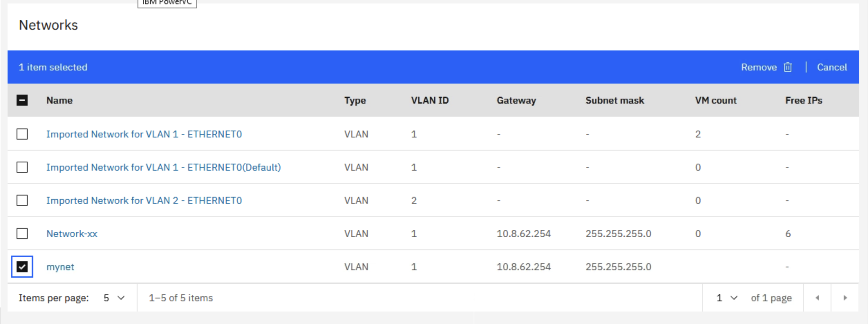This screenshot has width=868, height=324.
Task: Open the mynet network link
Action: [x=60, y=267]
